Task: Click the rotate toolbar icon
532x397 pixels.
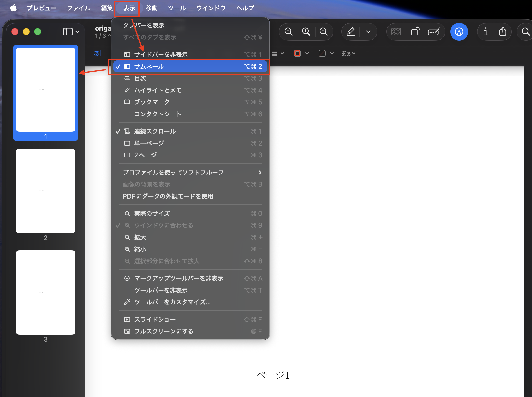Action: [415, 32]
